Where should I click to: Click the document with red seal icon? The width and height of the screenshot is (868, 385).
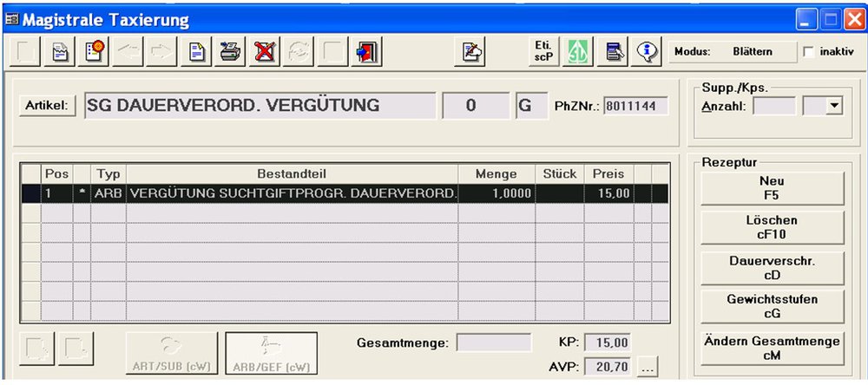(x=94, y=53)
